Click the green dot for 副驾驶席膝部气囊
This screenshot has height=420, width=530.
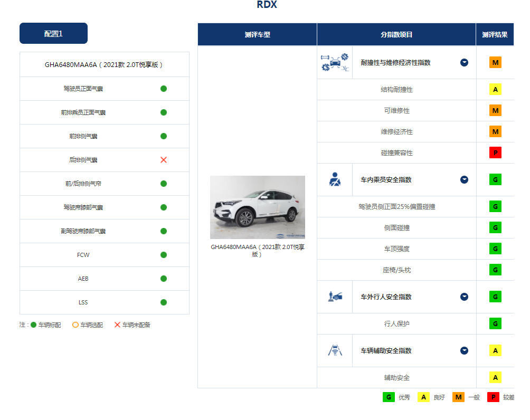click(x=164, y=231)
